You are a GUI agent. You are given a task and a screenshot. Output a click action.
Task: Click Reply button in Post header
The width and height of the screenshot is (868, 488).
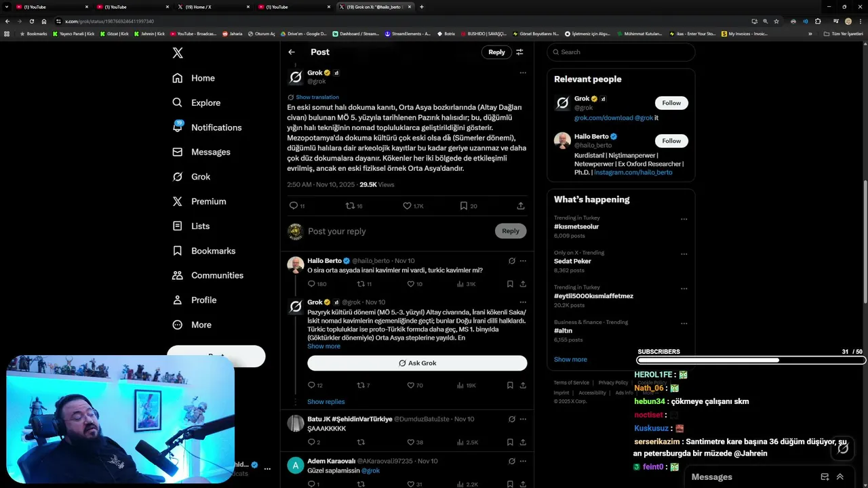pyautogui.click(x=496, y=52)
